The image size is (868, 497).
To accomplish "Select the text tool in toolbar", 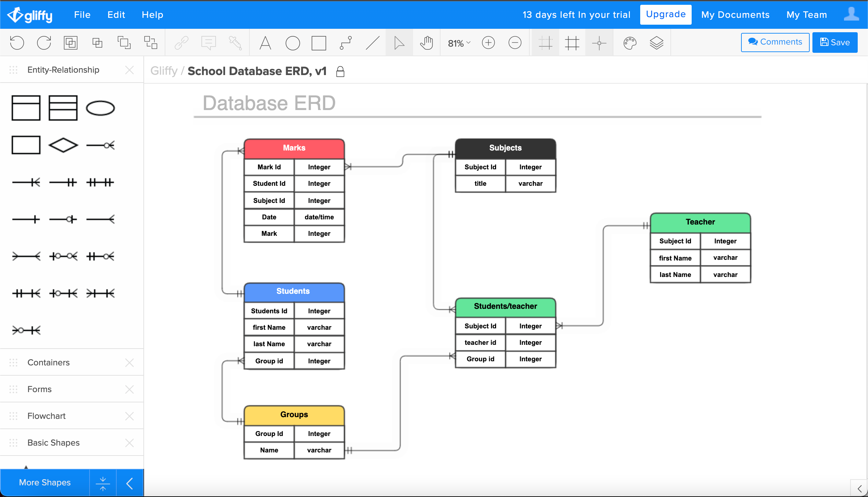I will coord(264,42).
